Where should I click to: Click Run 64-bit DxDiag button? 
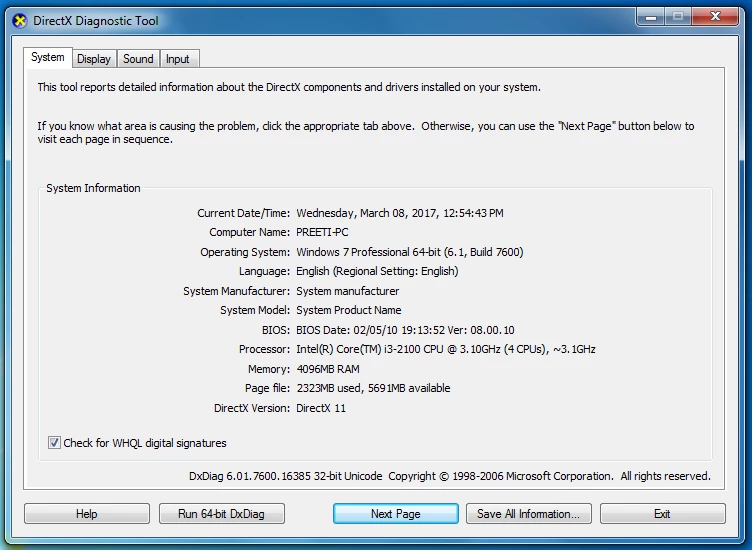point(221,514)
